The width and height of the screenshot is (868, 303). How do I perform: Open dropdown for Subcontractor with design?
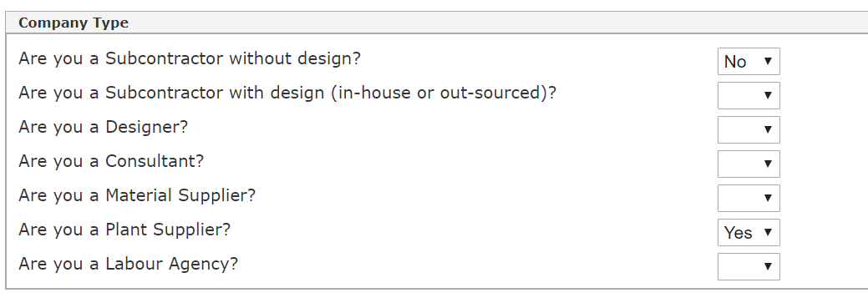749,96
